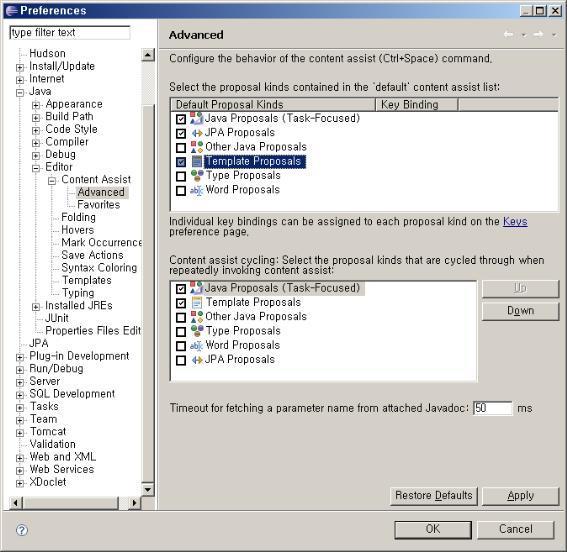Expand the Tomcat tree node
Viewport: 567px width, 552px height.
click(20, 433)
